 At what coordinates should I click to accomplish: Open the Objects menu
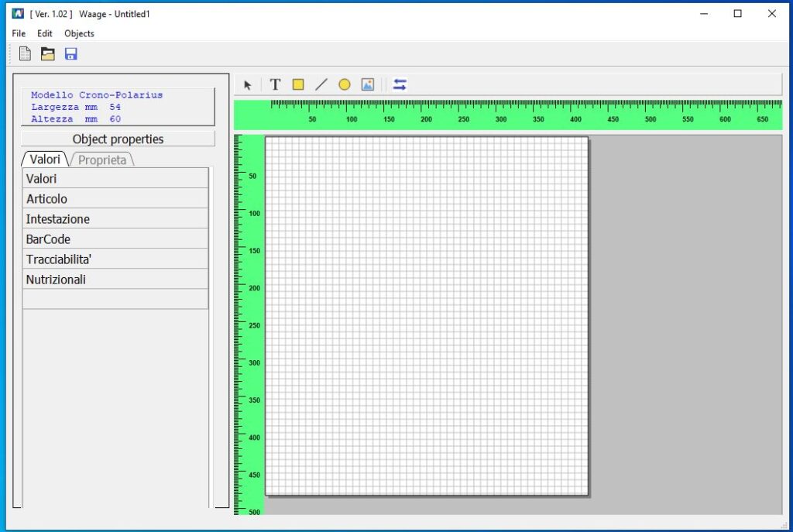click(79, 33)
